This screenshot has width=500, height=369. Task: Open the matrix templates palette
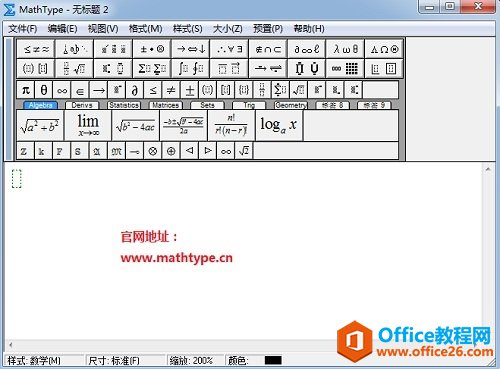[x=345, y=69]
